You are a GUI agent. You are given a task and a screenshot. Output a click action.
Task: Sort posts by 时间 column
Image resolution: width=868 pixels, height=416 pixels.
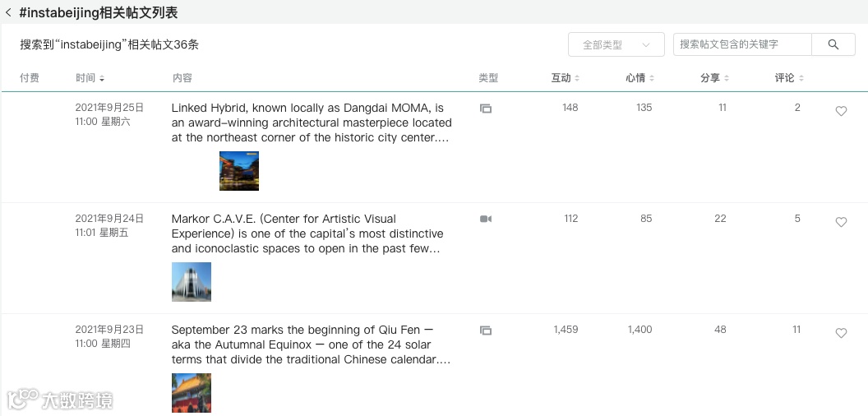(90, 78)
